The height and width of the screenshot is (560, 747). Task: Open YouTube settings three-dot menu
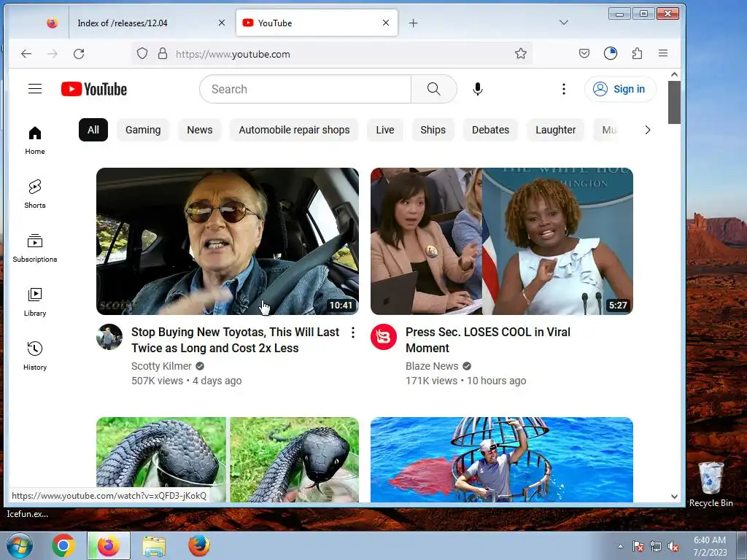(564, 89)
